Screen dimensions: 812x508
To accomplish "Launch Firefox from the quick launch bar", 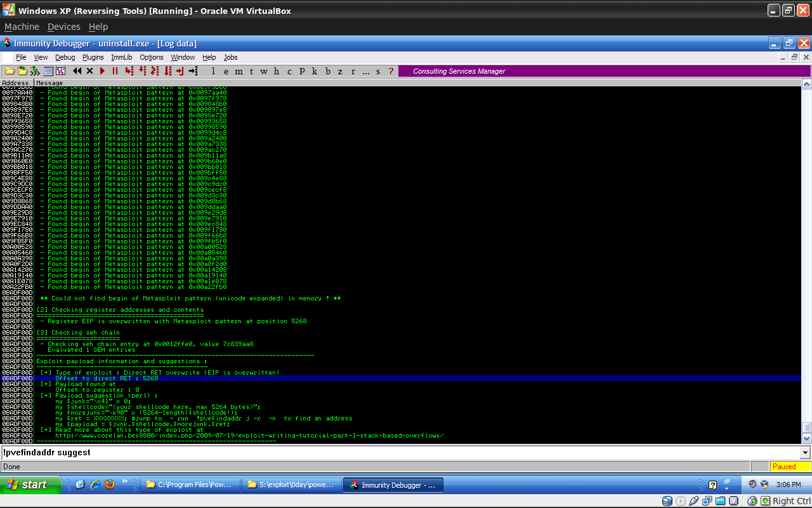I will tap(110, 485).
